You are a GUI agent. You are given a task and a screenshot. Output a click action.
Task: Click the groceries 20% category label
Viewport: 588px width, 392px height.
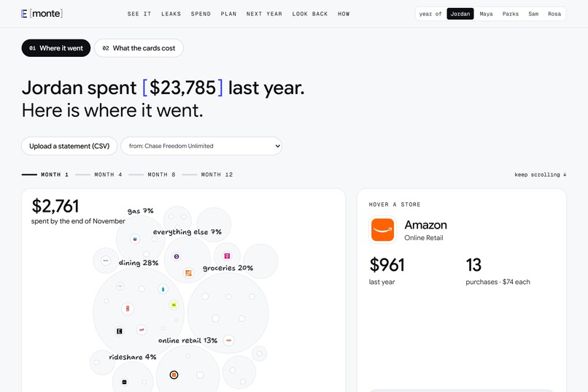[x=228, y=268]
